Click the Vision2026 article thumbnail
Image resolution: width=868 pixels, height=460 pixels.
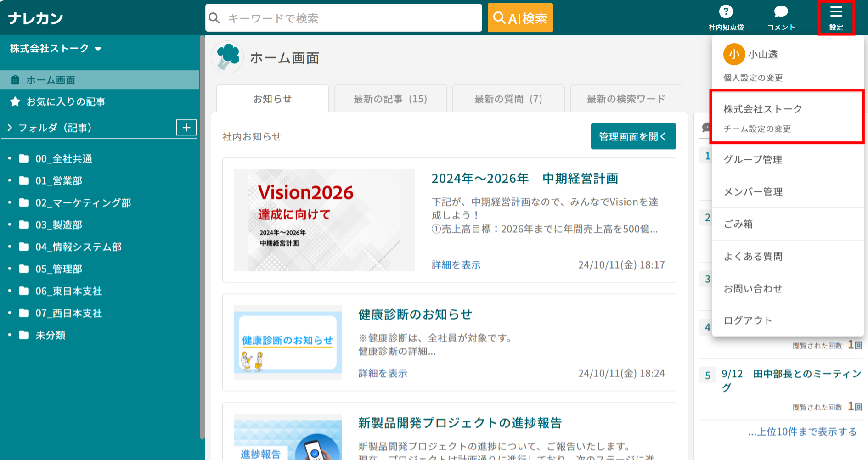point(324,220)
